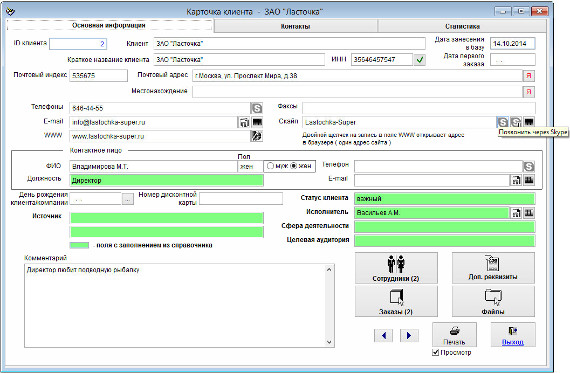Click the highlighted Skype call icon in the Скайп row
The image size is (570, 373).
click(x=502, y=122)
